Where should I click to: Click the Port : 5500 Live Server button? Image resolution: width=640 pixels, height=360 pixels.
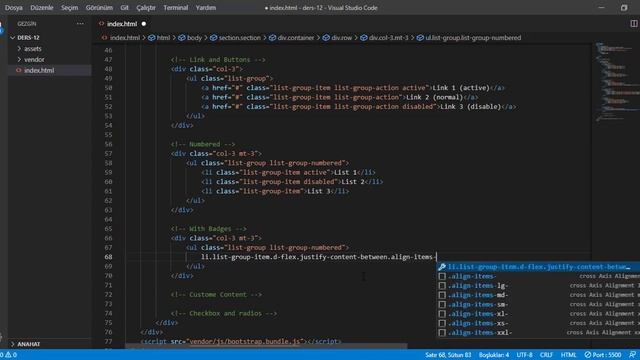click(x=602, y=355)
